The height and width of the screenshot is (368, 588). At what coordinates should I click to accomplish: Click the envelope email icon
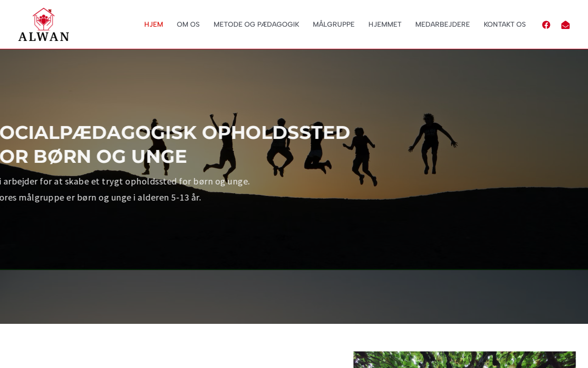(x=565, y=25)
